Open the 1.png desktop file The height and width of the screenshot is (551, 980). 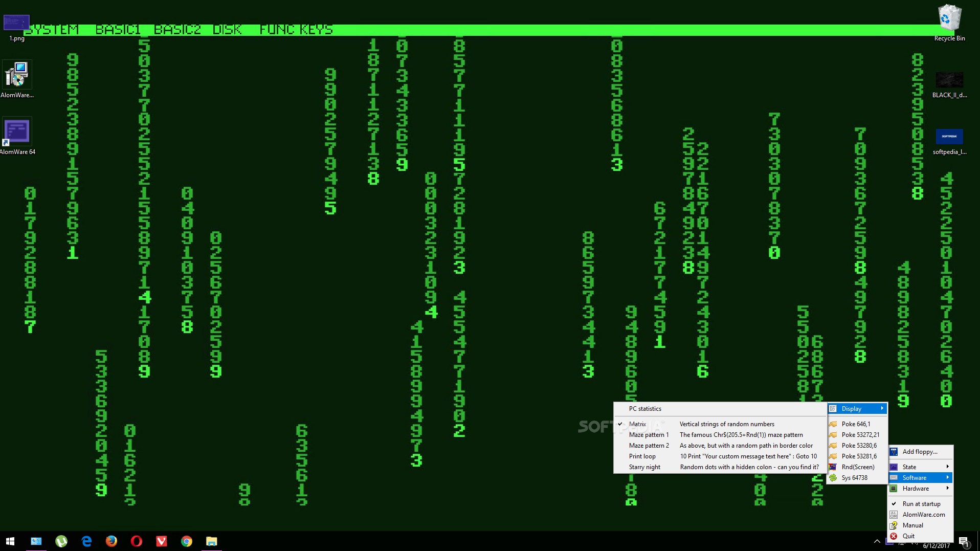coord(16,28)
